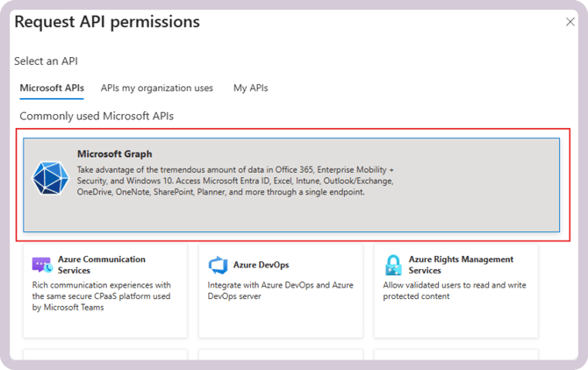Switch to the Microsoft APIs tab
The width and height of the screenshot is (588, 370).
[52, 88]
